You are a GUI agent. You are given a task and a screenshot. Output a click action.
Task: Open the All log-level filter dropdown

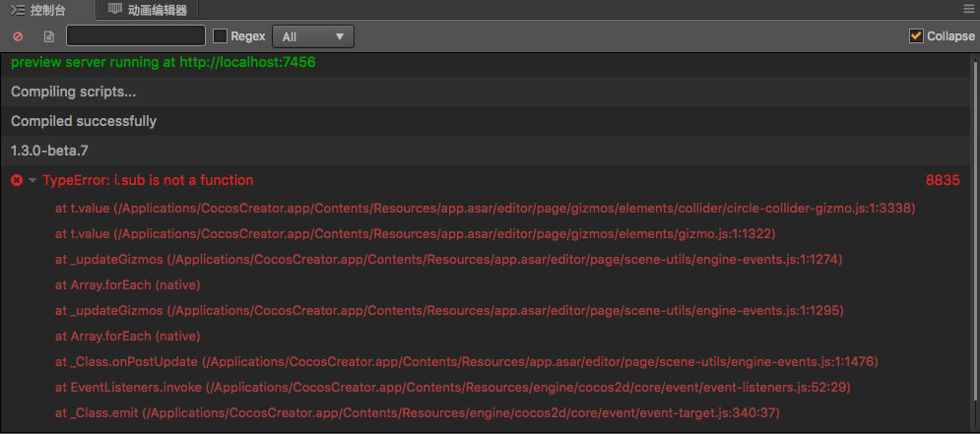click(x=312, y=36)
